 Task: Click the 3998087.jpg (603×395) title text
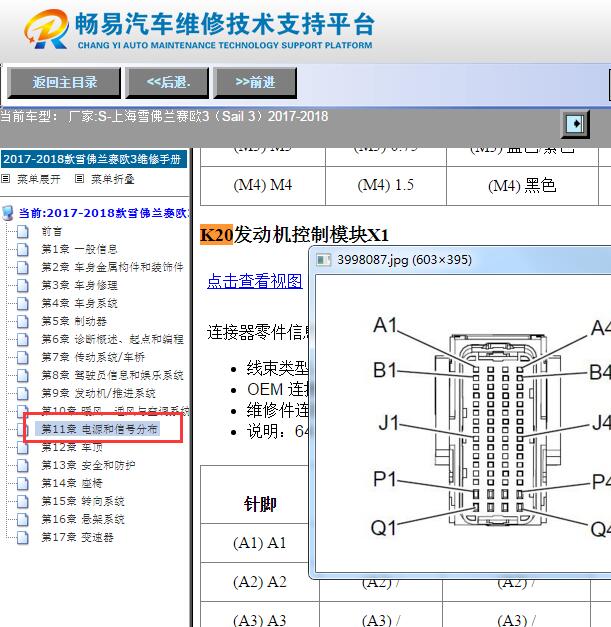click(404, 260)
